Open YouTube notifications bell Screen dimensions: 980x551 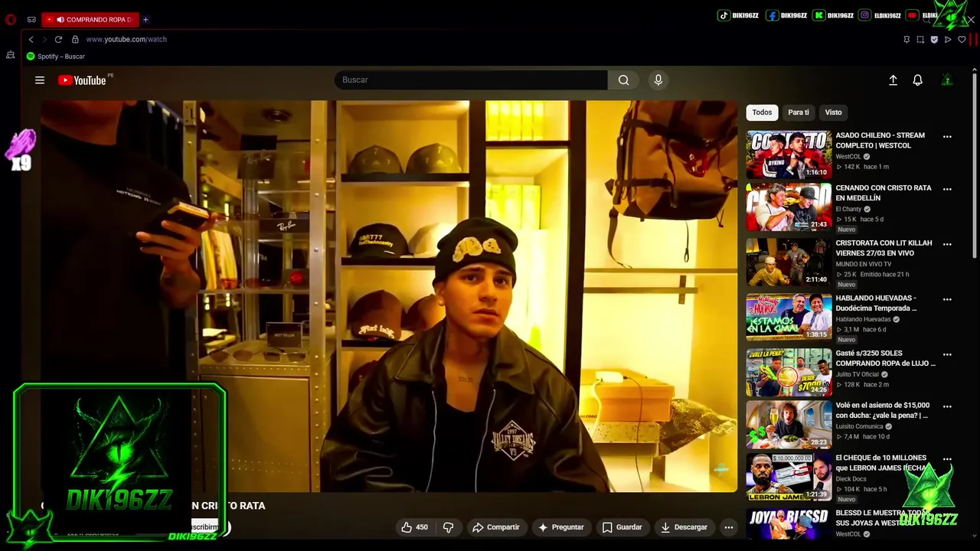point(917,80)
